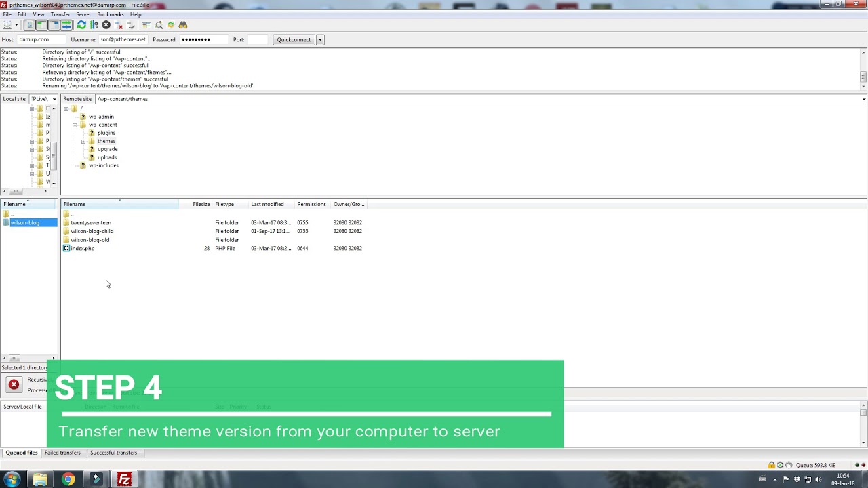Click the disconnect from server icon
Image resolution: width=868 pixels, height=488 pixels.
(118, 25)
